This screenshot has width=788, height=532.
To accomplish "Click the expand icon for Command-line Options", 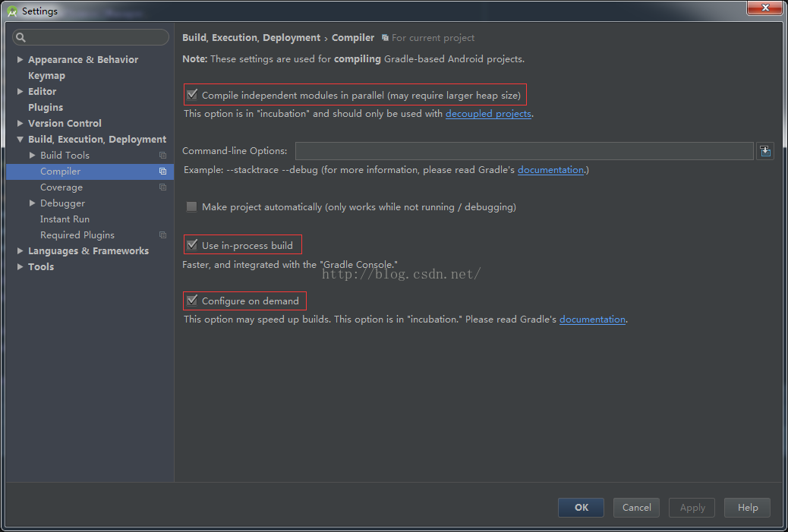I will (765, 151).
